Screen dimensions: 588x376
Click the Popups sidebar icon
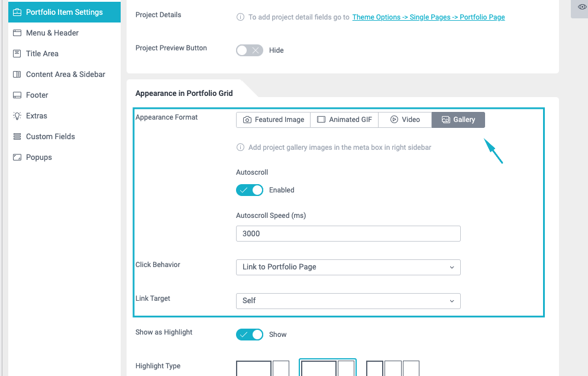17,158
